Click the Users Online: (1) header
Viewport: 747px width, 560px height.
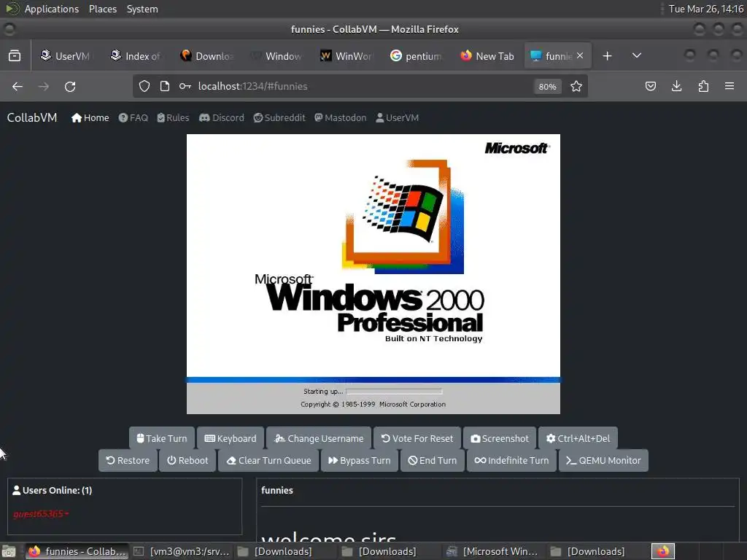[52, 490]
